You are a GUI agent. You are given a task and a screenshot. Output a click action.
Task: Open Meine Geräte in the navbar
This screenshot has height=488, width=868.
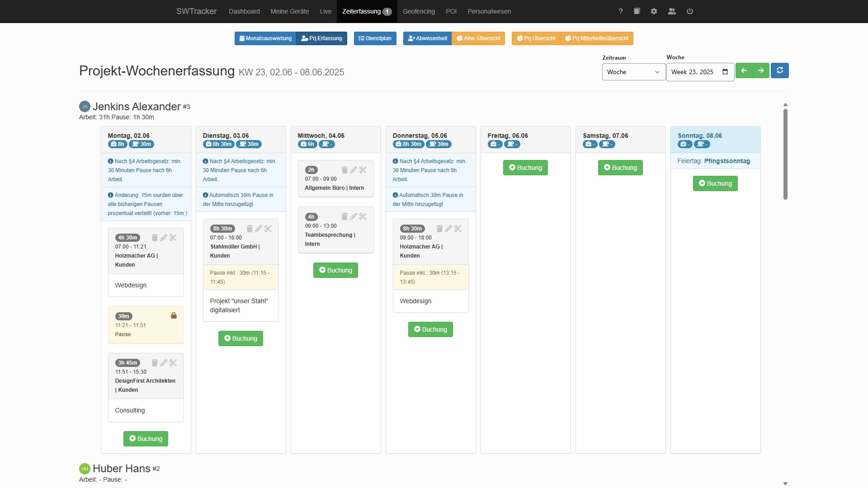(290, 11)
